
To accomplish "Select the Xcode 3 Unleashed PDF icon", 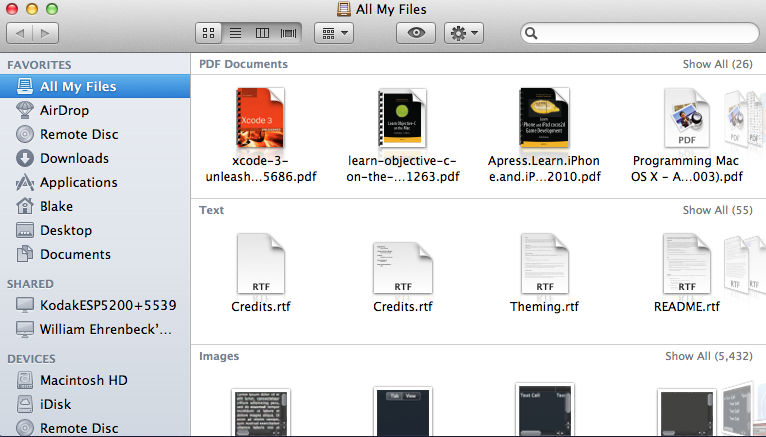I will (260, 118).
